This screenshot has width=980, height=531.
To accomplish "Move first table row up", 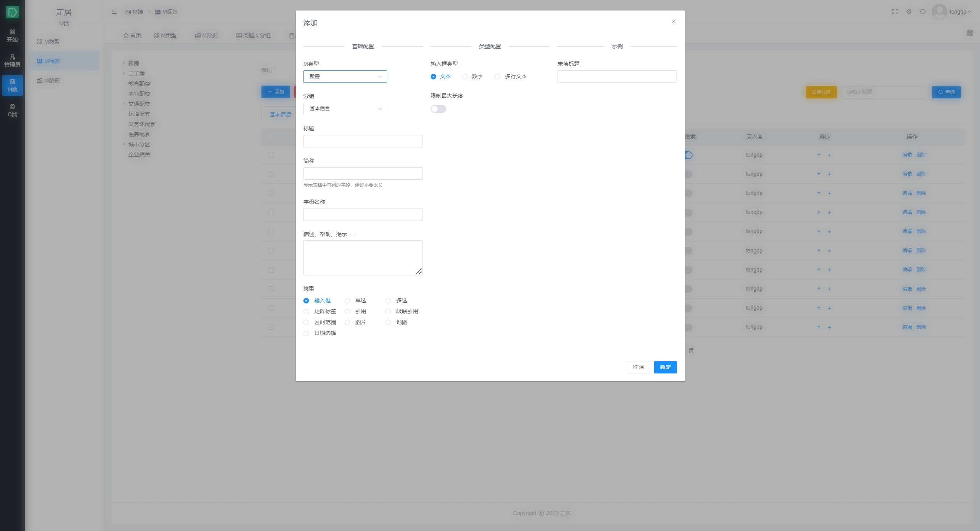I will coord(819,155).
